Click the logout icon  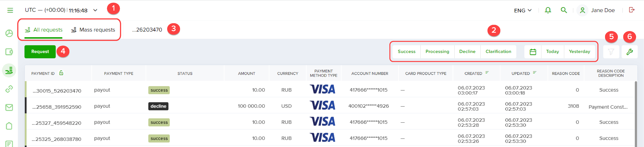point(632,10)
